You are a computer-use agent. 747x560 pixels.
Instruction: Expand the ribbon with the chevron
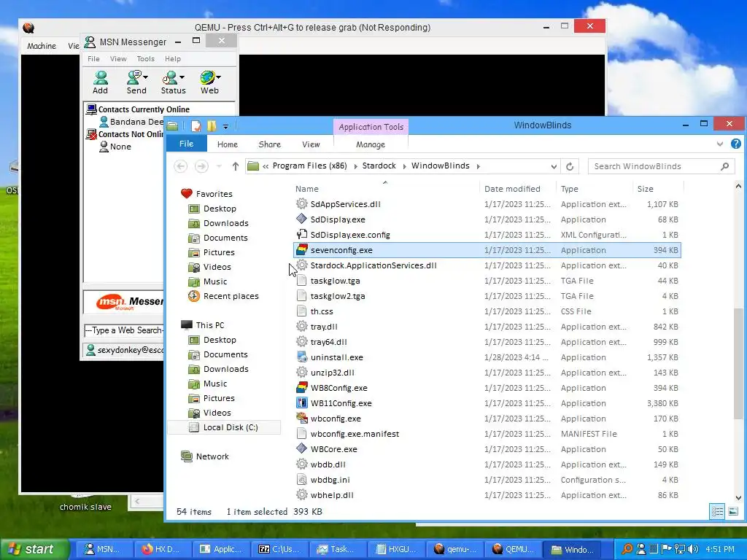click(x=720, y=144)
